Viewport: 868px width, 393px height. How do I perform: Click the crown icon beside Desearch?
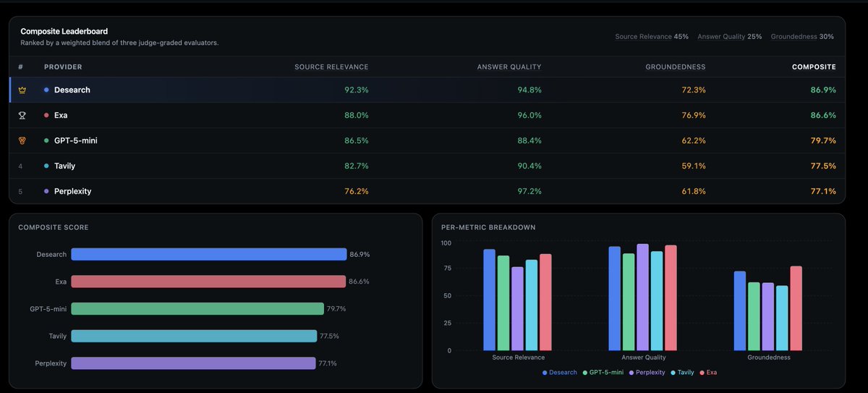(22, 90)
